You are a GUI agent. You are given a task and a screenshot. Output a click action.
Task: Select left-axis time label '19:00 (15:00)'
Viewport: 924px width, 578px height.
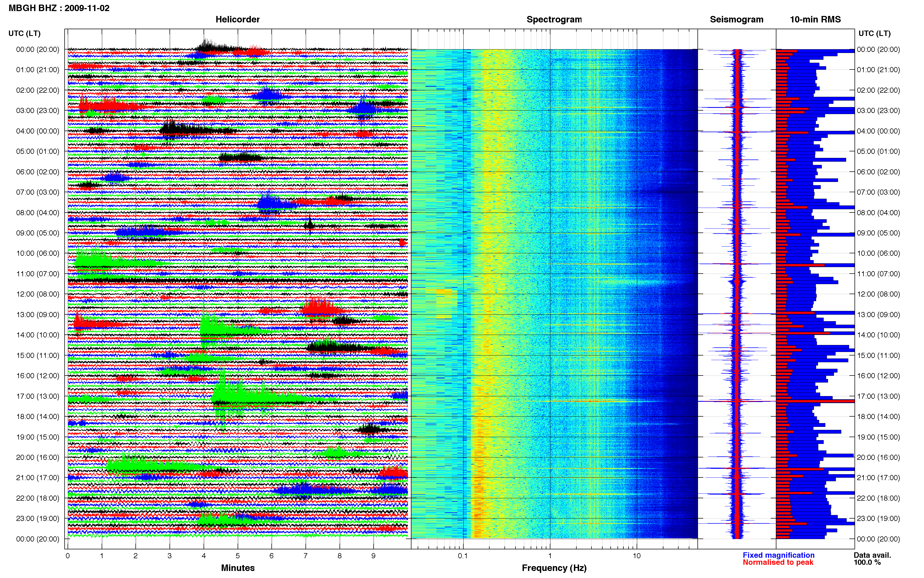click(x=38, y=437)
